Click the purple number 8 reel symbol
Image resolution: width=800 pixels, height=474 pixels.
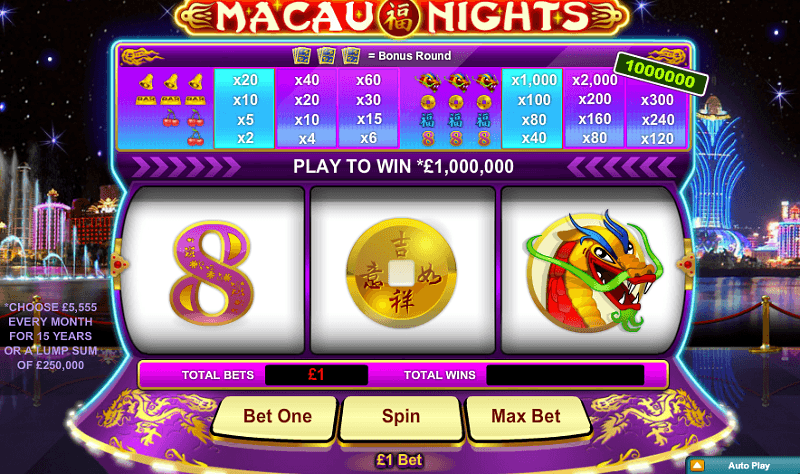pyautogui.click(x=211, y=272)
